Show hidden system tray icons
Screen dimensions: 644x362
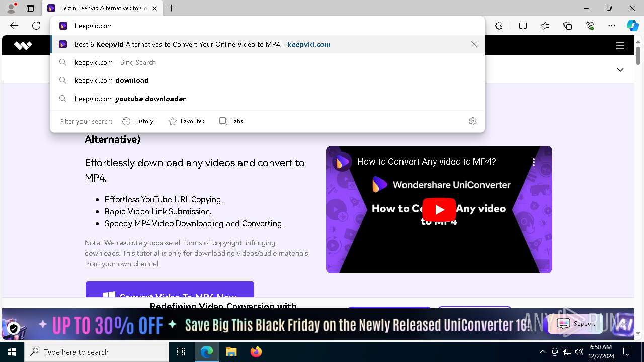pyautogui.click(x=542, y=352)
